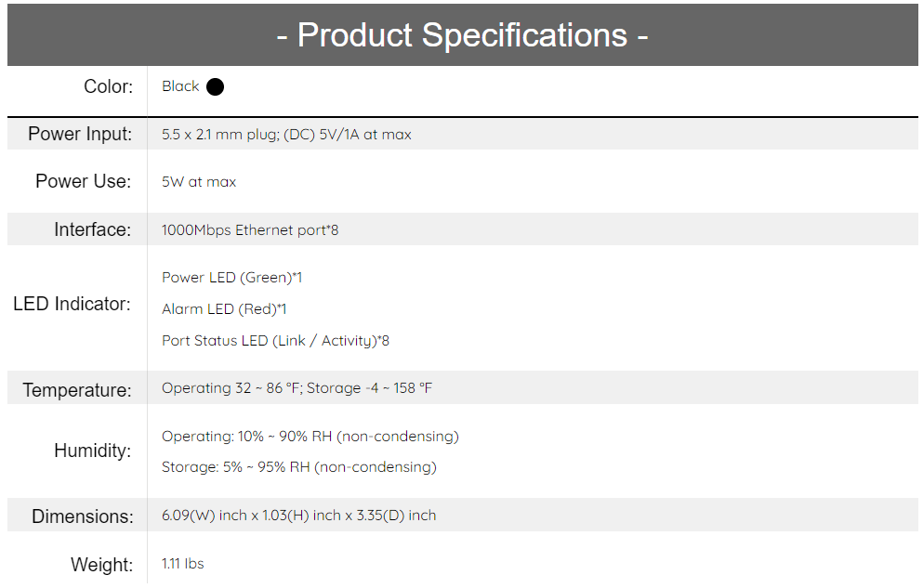This screenshot has width=923, height=588.
Task: Click the 5W at max value
Action: tap(199, 182)
